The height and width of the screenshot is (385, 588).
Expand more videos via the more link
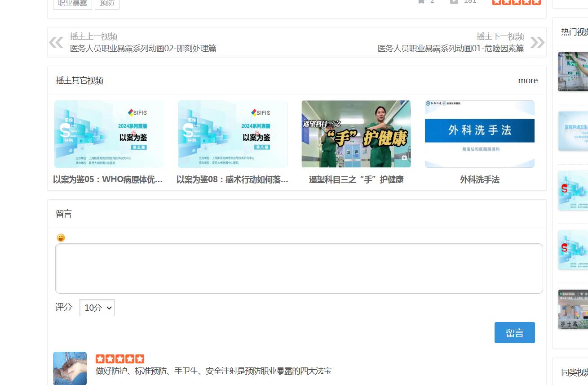[528, 81]
